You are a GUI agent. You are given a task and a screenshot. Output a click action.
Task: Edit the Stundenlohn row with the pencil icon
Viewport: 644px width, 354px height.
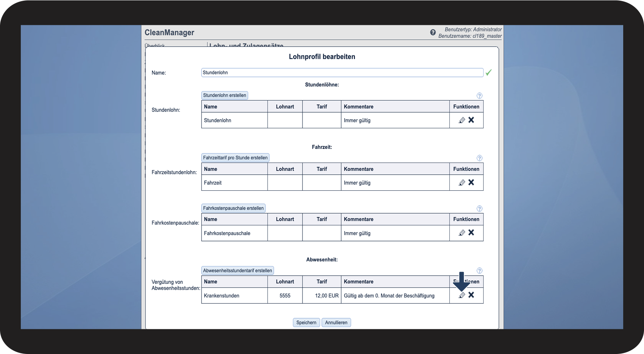coord(462,120)
